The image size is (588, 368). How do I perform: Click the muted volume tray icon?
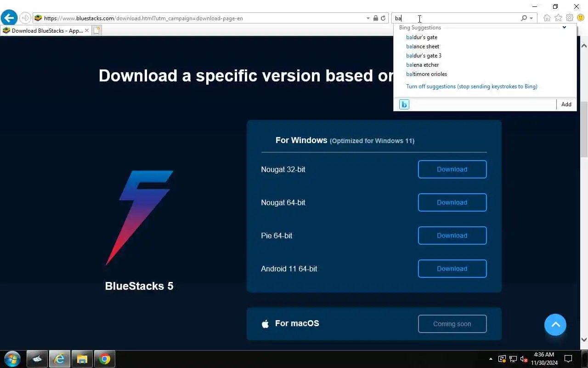[x=524, y=359]
